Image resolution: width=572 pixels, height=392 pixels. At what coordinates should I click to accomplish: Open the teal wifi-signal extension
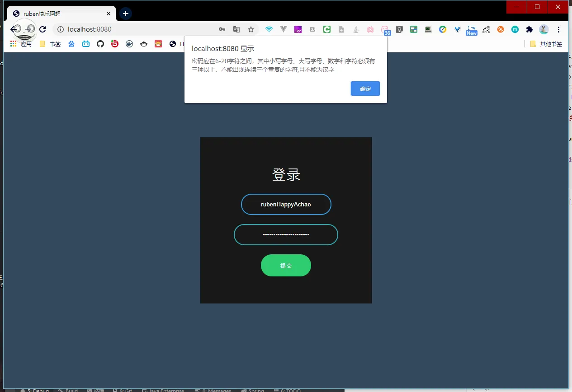(269, 29)
